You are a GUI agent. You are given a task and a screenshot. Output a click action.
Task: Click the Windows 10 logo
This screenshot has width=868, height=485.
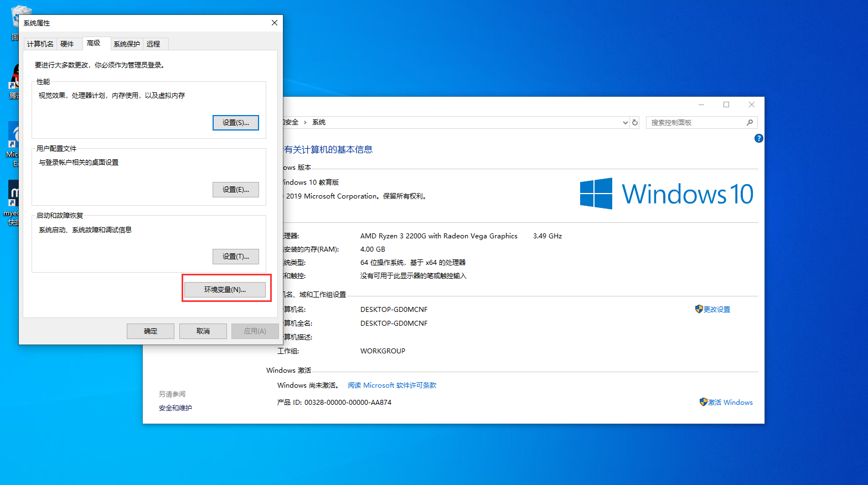click(666, 194)
